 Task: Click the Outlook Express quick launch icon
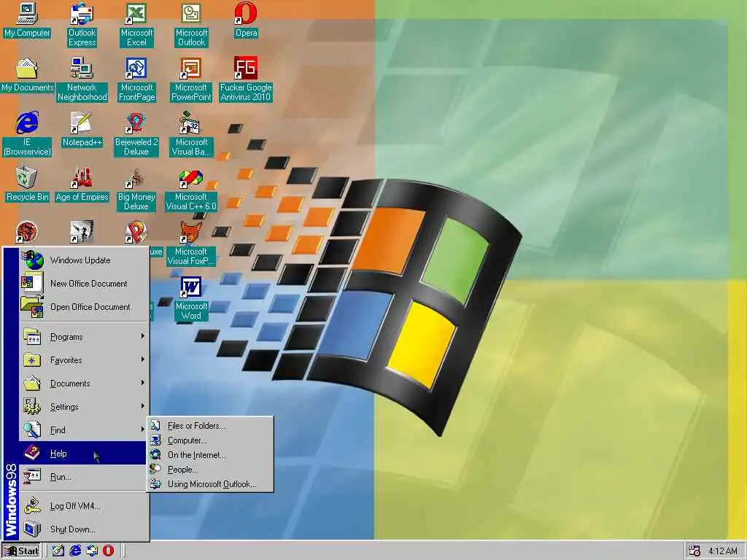pyautogui.click(x=92, y=551)
